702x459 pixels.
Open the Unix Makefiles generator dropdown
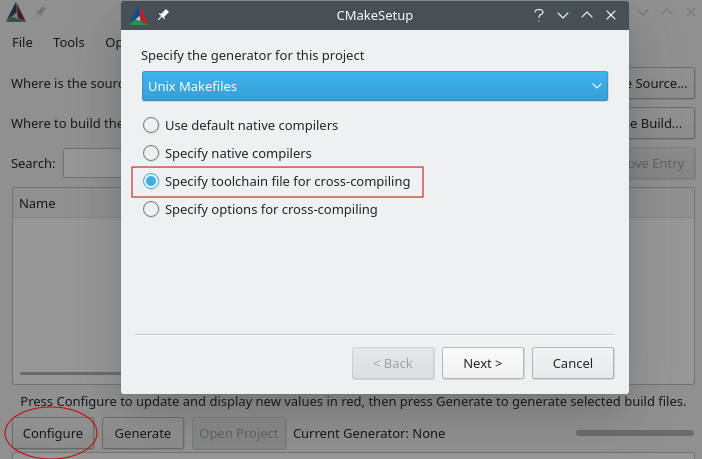point(375,87)
